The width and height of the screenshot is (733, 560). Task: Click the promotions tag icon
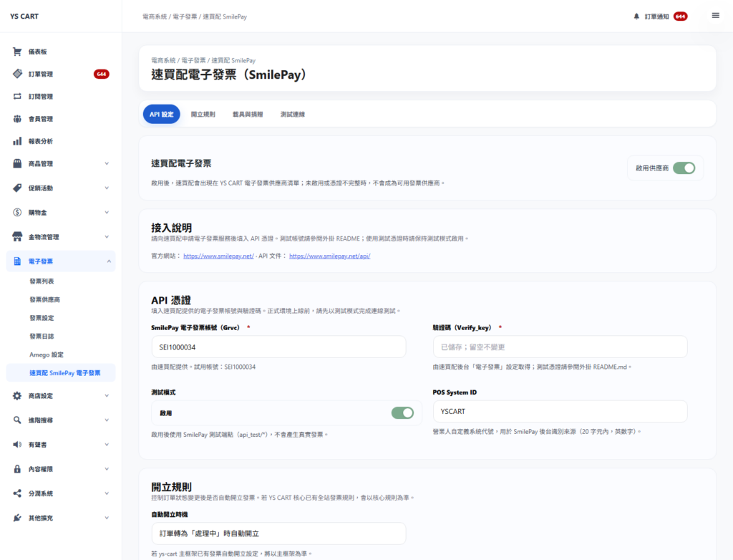click(17, 188)
